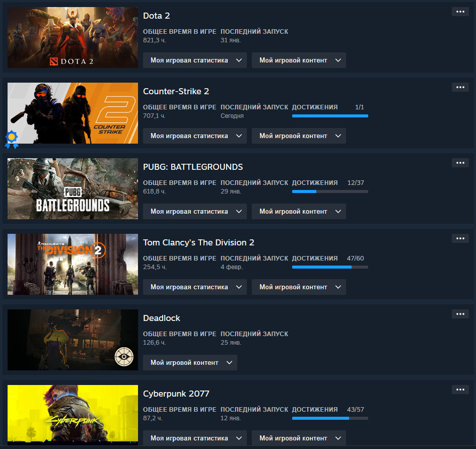Screen dimensions: 476x449
Task: Click the Cyberpunk 2077 achievements progress bar
Action: (330, 418)
